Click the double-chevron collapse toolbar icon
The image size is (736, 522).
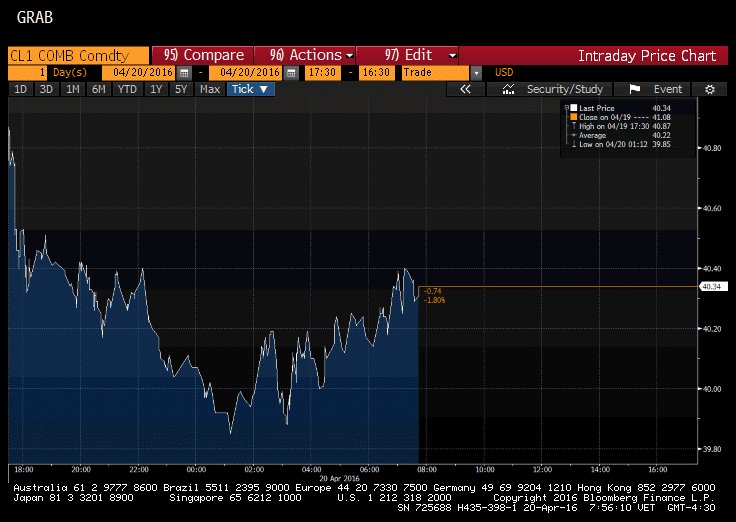point(464,89)
